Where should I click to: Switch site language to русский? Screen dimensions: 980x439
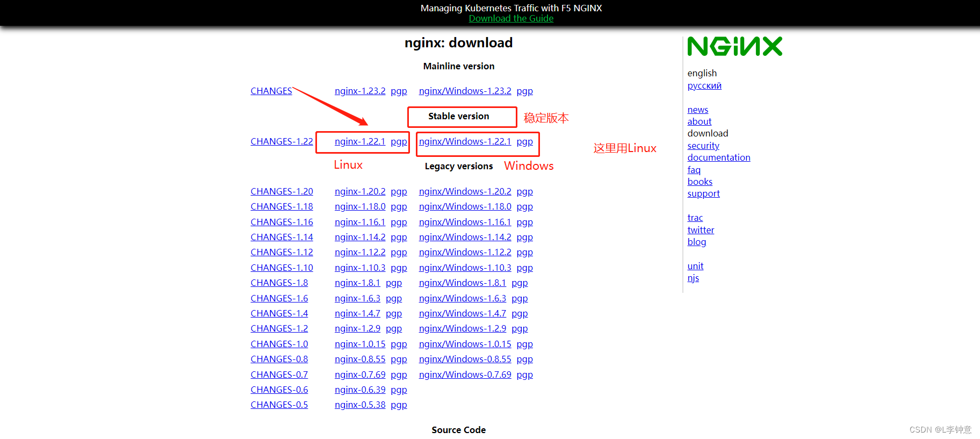(704, 85)
